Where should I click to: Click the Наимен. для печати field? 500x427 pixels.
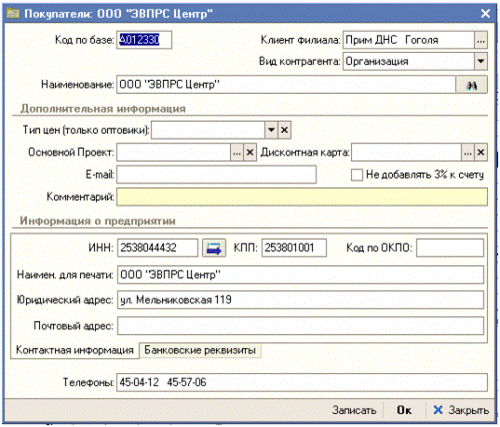pos(300,275)
